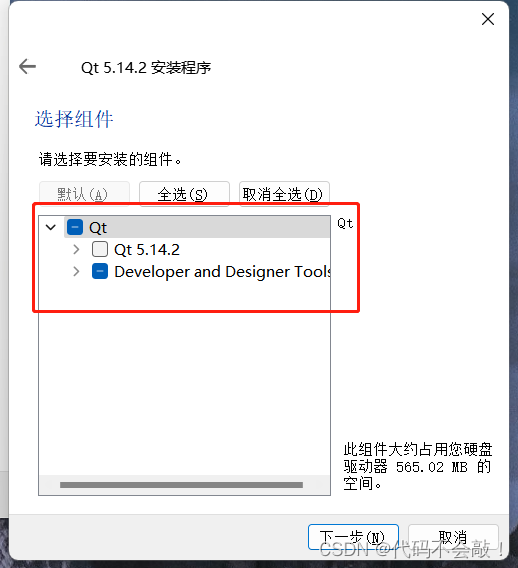Go back using the left arrow icon

click(x=28, y=66)
